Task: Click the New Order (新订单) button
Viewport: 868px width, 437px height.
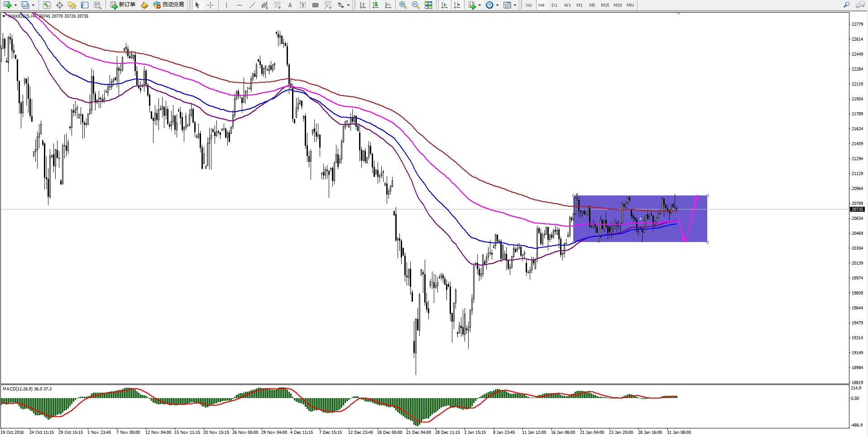Action: tap(123, 5)
